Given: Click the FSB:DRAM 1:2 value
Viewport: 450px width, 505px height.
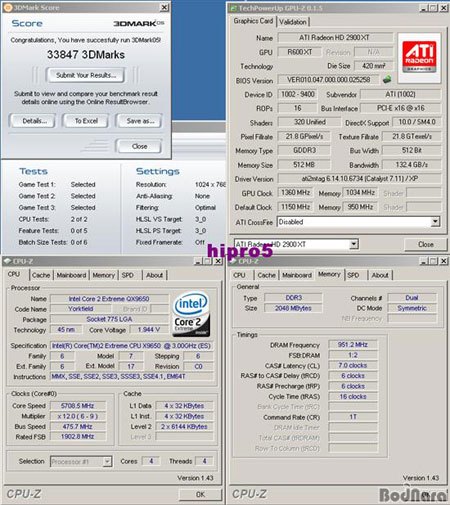Looking at the screenshot, I should point(353,355).
